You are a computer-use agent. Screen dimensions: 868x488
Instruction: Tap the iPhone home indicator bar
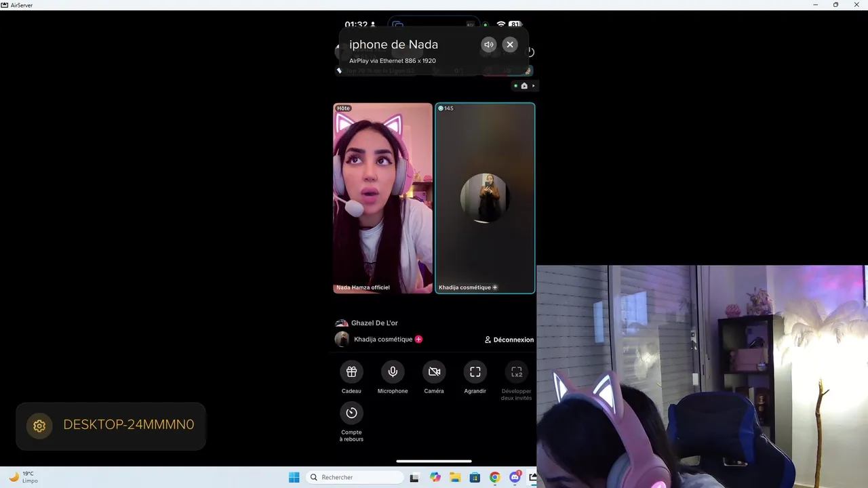(434, 462)
